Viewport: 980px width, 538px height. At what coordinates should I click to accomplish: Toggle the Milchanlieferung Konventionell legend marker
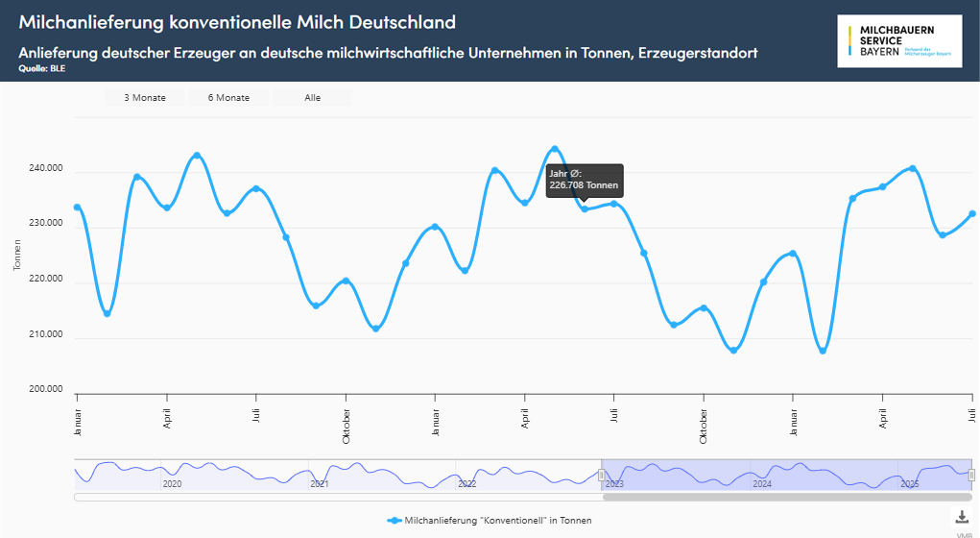394,520
